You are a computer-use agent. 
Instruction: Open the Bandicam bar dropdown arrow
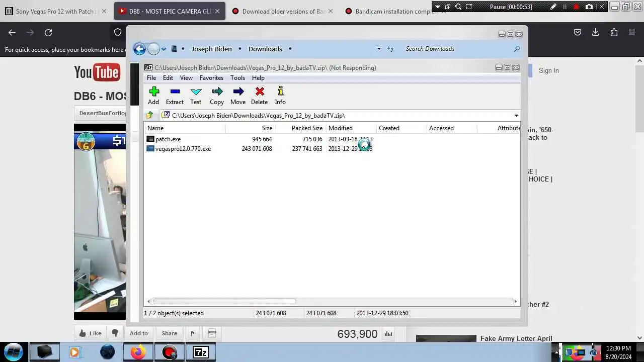[x=438, y=7]
